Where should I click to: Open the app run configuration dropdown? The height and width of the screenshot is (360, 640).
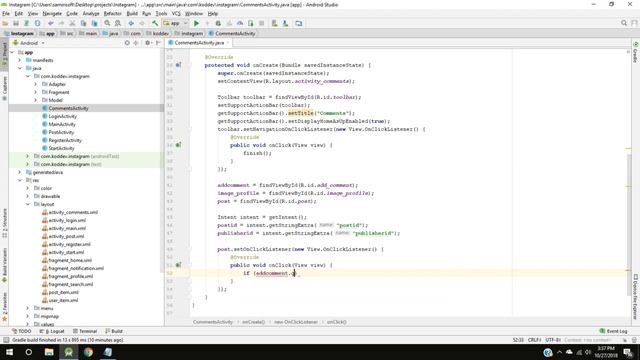pyautogui.click(x=176, y=23)
